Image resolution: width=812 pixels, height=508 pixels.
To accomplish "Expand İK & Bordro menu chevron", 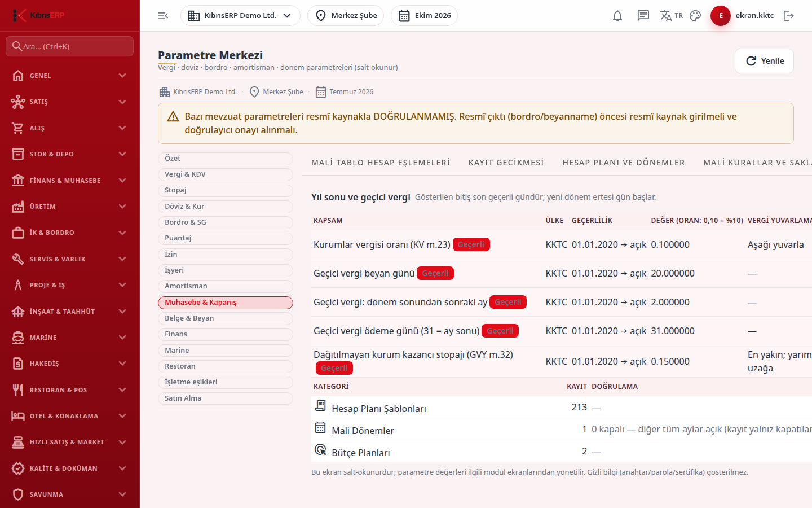I will click(122, 233).
